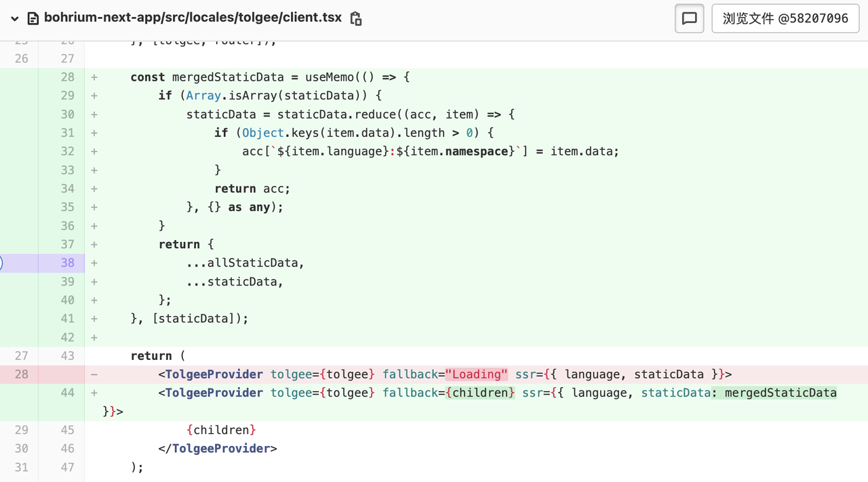Image resolution: width=868 pixels, height=482 pixels.
Task: Click the ...allStaticData spread line
Action: [245, 263]
